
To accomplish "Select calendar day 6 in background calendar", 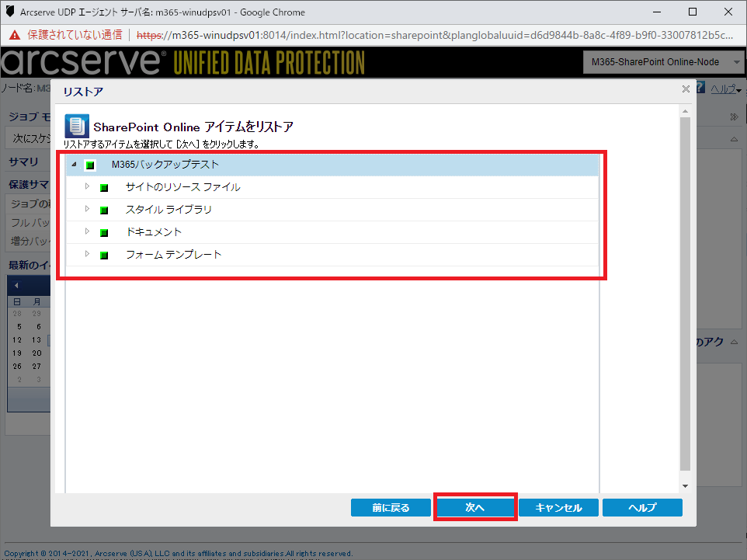I will click(39, 326).
